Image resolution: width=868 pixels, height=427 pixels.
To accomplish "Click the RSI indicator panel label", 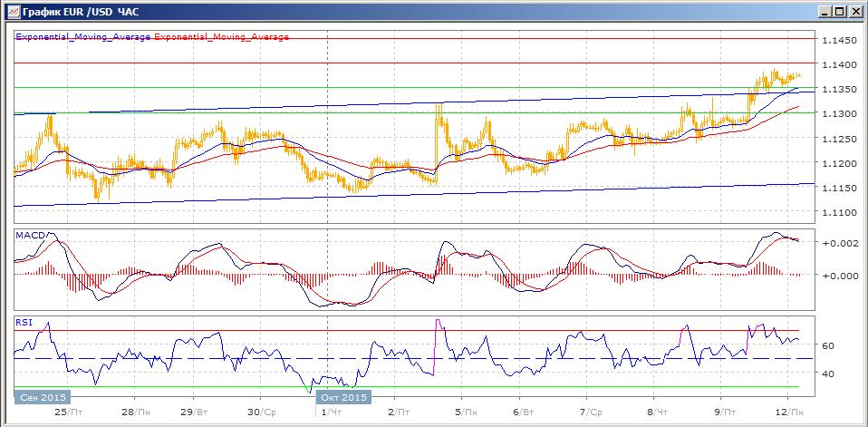I will [x=24, y=321].
